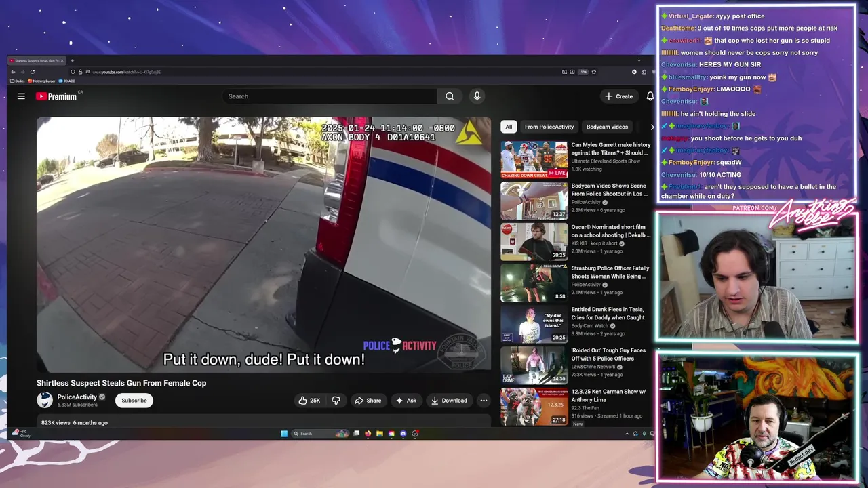Dislike the video

click(x=336, y=401)
